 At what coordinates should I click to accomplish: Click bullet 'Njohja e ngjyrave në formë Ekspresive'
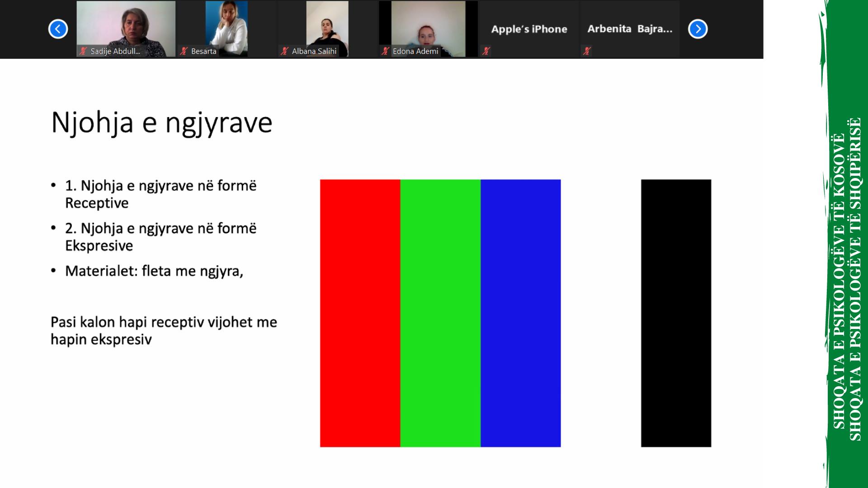161,237
